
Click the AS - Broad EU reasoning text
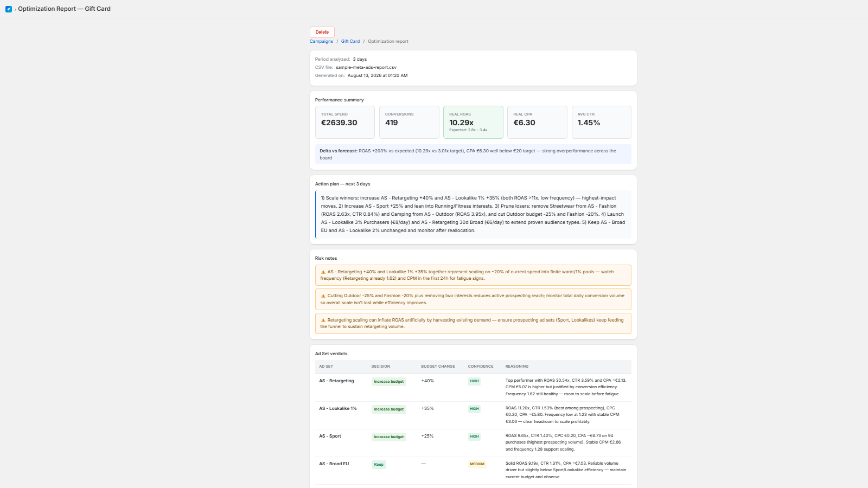(566, 470)
